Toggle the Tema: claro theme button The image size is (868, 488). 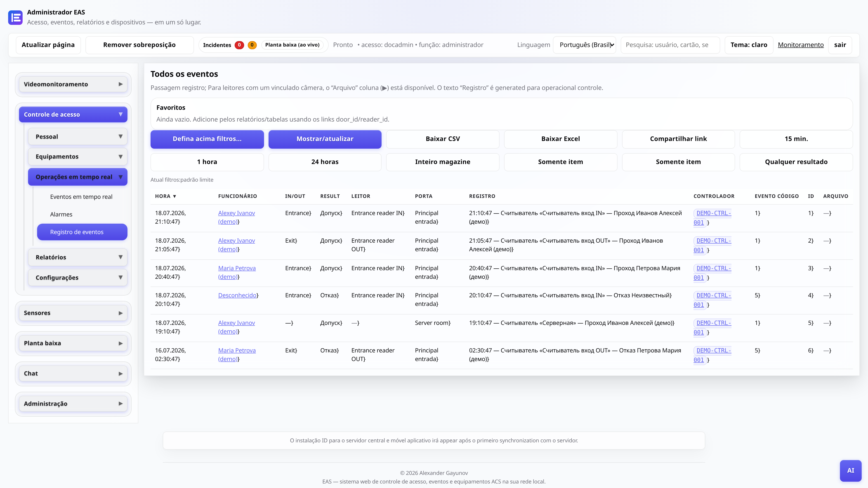coord(749,45)
